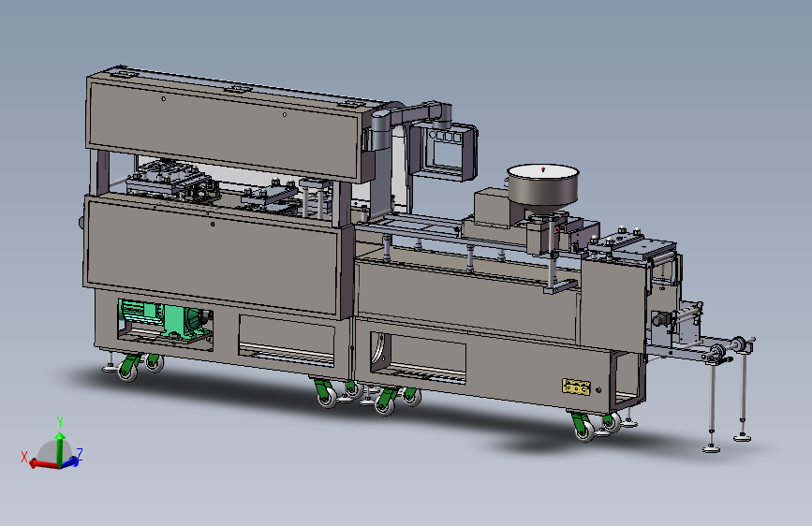Select the round funnel hopper on top

pyautogui.click(x=542, y=191)
